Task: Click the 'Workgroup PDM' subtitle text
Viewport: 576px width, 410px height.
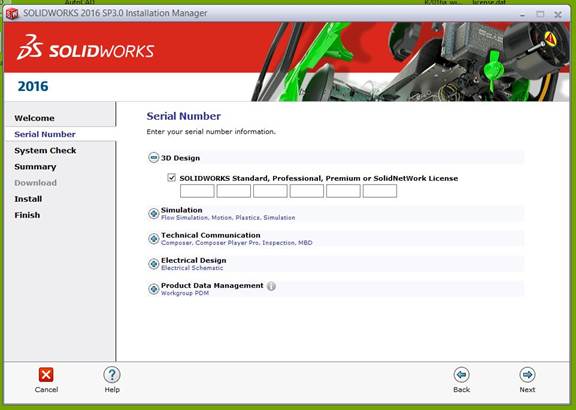Action: click(x=185, y=293)
